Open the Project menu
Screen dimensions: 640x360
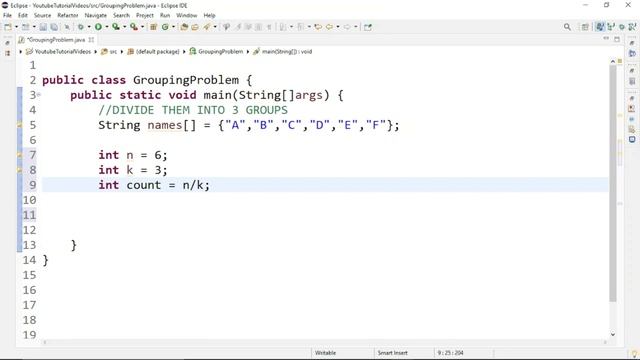(145, 16)
